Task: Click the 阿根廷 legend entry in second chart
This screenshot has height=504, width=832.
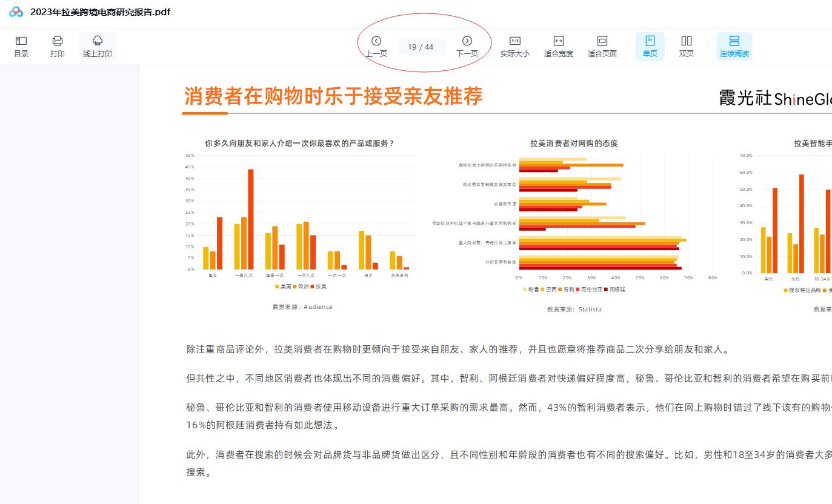Action: [617, 290]
